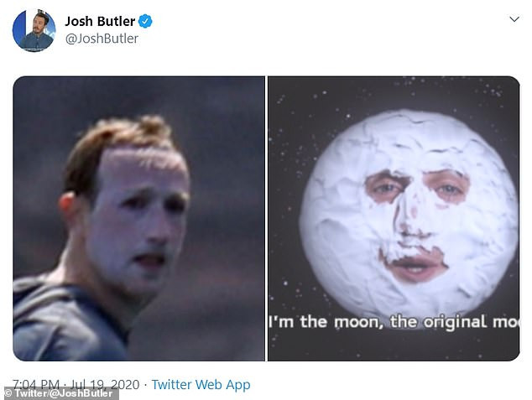Click the moon's pink lips

pos(415,264)
